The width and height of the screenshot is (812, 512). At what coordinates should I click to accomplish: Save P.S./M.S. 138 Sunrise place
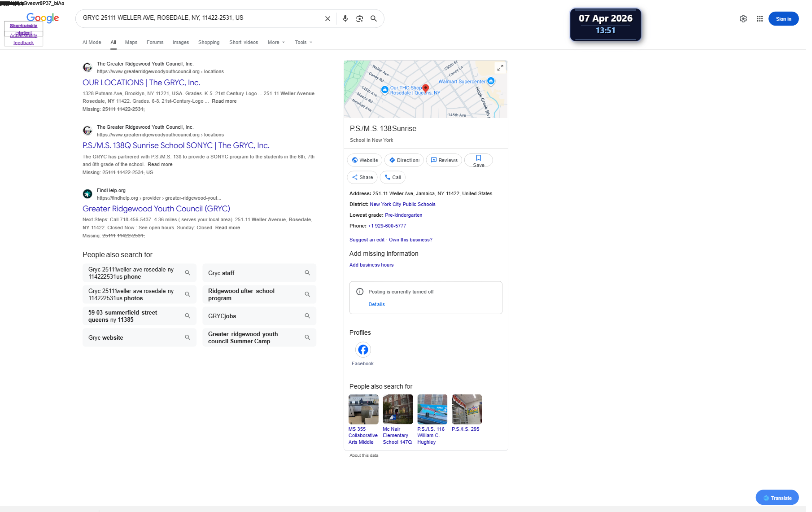click(479, 160)
